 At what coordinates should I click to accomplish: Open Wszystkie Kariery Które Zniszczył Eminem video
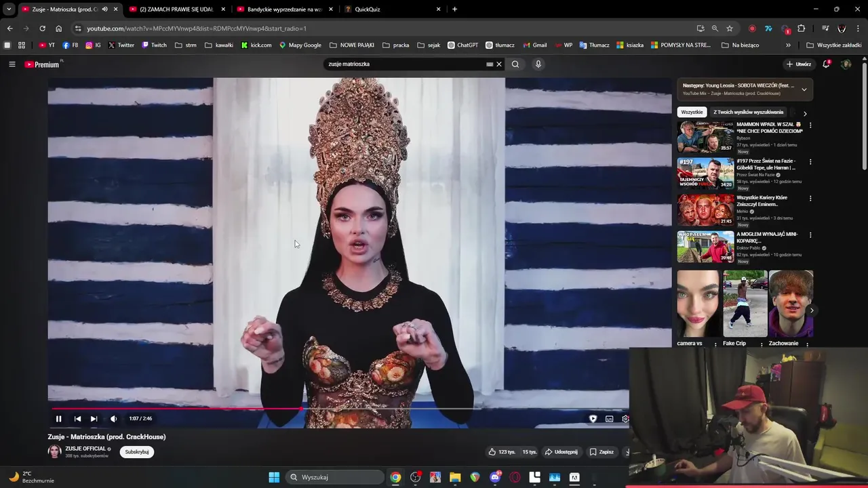click(705, 210)
